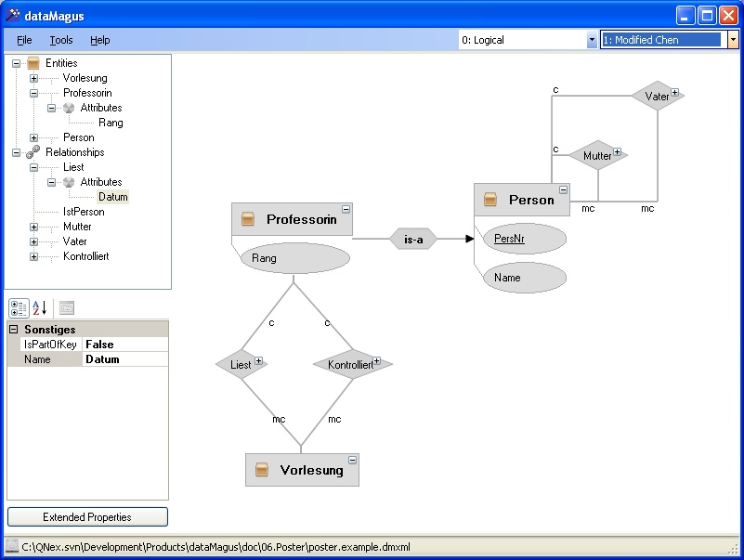This screenshot has height=560, width=744.
Task: Click the entity icon on Person box
Action: 490,200
